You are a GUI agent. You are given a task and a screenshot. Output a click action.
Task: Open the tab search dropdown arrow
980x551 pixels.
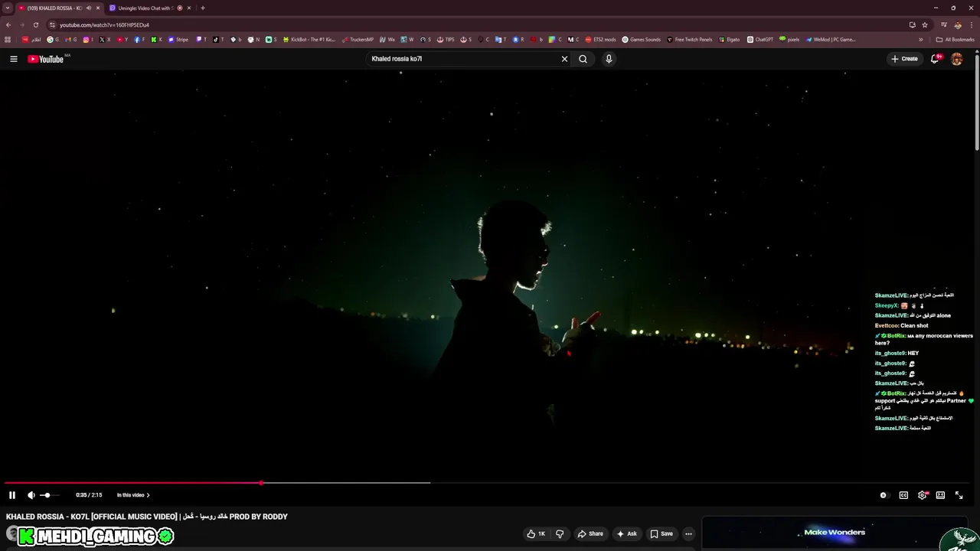coord(7,8)
